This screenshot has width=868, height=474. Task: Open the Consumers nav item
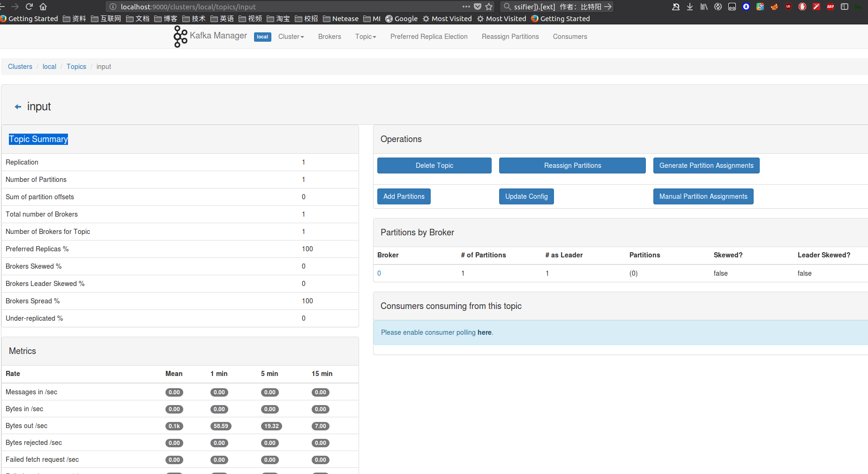(570, 37)
